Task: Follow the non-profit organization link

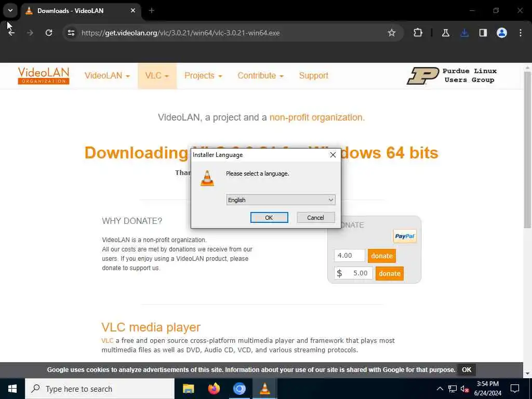Action: (x=317, y=117)
